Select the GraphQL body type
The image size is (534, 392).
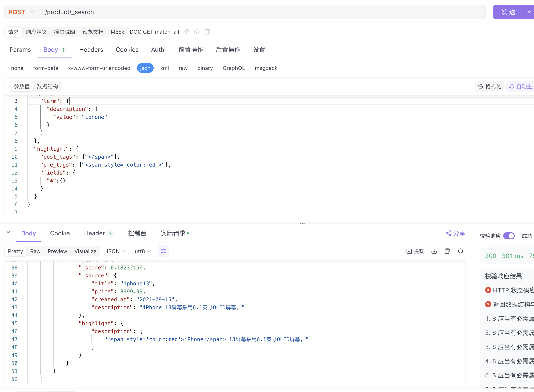[x=234, y=68]
